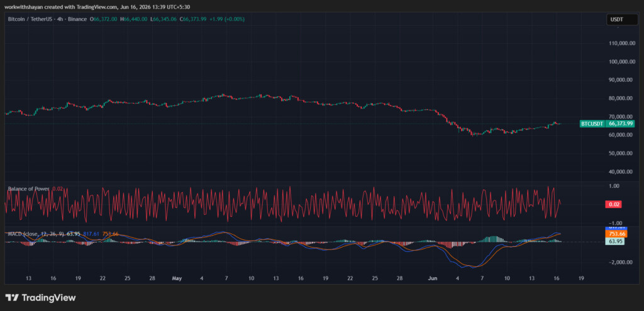644x311 pixels.
Task: Click the orange 753.66 tag on the MACD scale
Action: pos(616,234)
